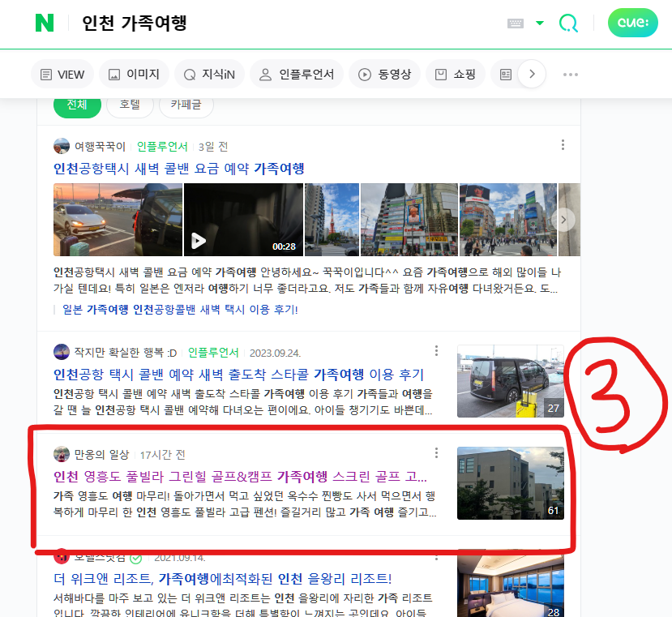Click the timestamp 17시간 전

coord(162,455)
